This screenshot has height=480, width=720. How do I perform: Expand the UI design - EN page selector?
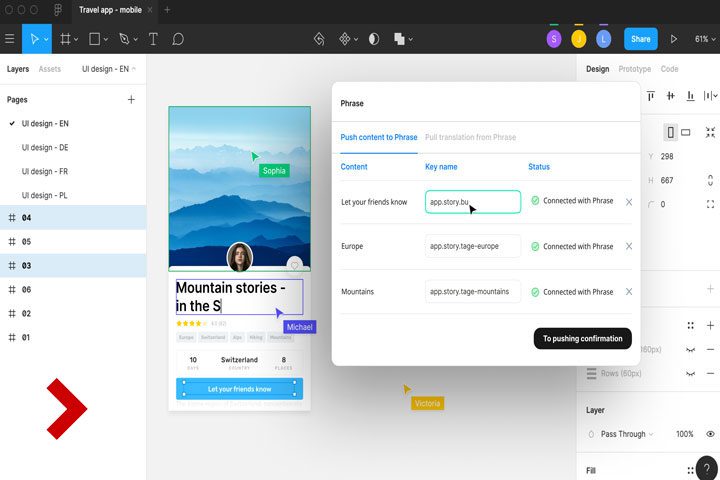(108, 69)
